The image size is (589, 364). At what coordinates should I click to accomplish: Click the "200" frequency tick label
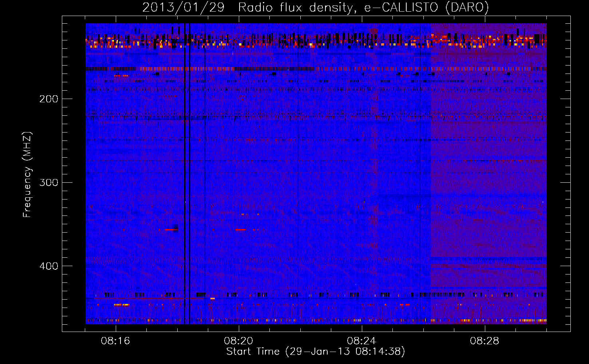[49, 99]
